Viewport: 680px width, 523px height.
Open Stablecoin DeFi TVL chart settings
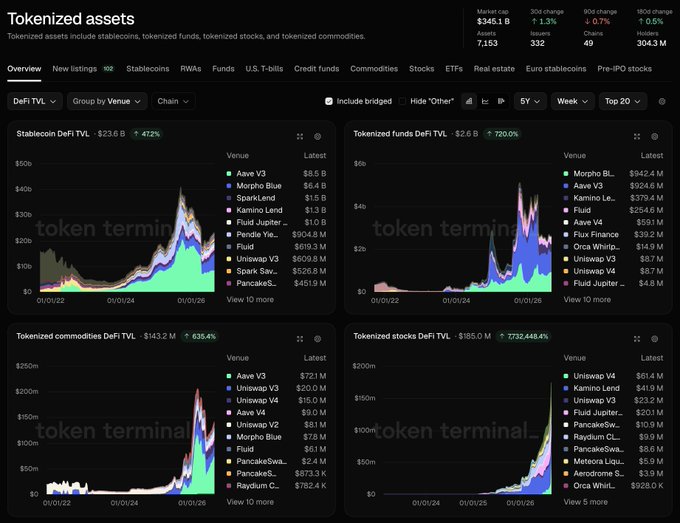[x=317, y=136]
